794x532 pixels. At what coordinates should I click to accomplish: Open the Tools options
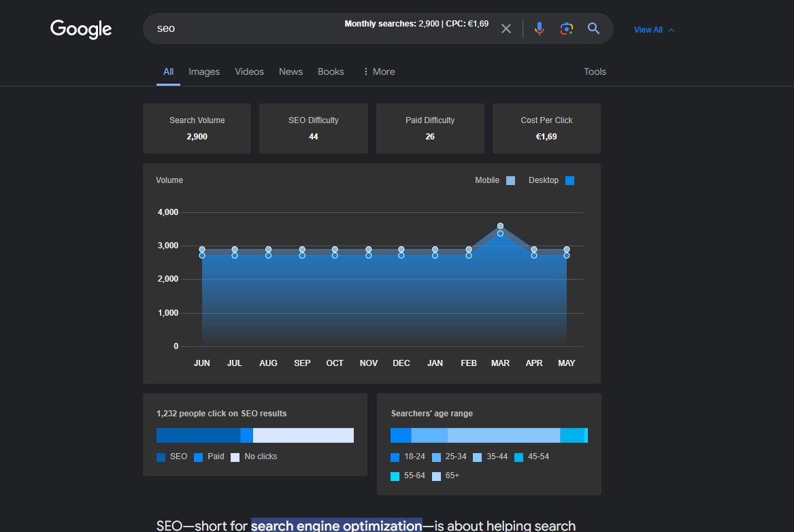coord(595,71)
